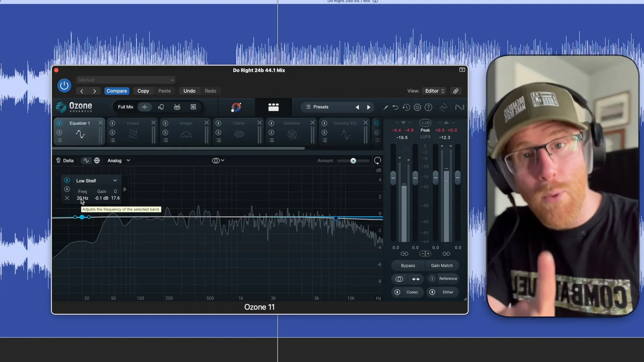
Task: Select the Stabilizer module tab
Action: point(292,131)
